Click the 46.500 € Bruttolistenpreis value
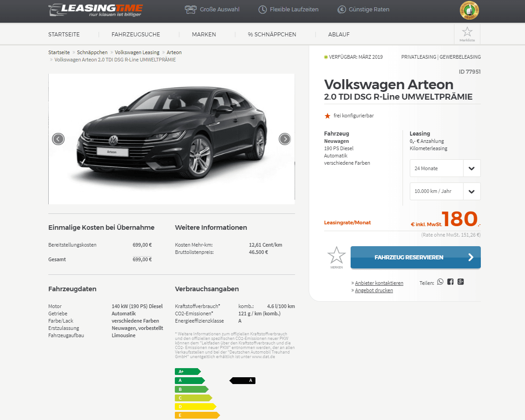Viewport: 525px width, 420px height. pos(259,253)
